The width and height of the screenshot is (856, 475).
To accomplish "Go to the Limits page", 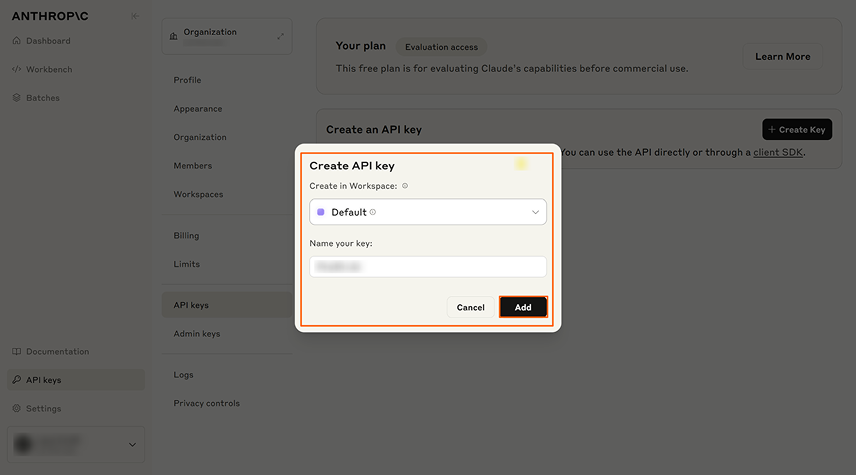I will tap(187, 264).
